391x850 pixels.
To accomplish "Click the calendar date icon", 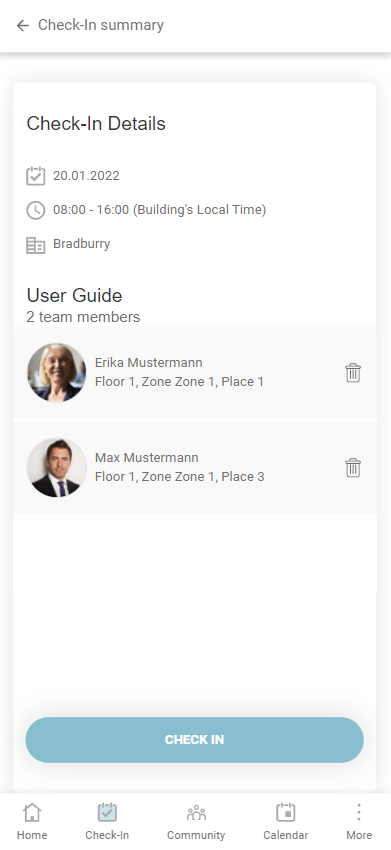I will [x=36, y=176].
